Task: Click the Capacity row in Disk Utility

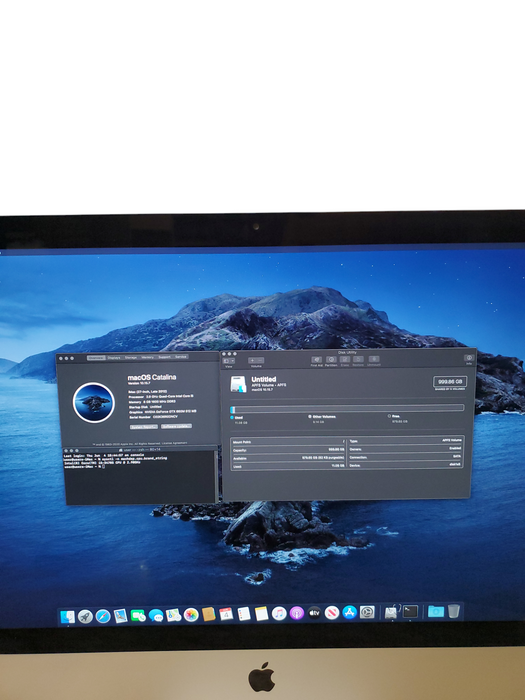Action: click(289, 450)
